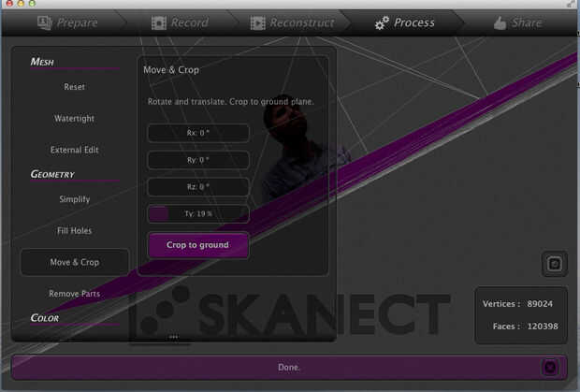Select the Process tab
Image resolution: width=580 pixels, height=392 pixels.
(x=405, y=23)
